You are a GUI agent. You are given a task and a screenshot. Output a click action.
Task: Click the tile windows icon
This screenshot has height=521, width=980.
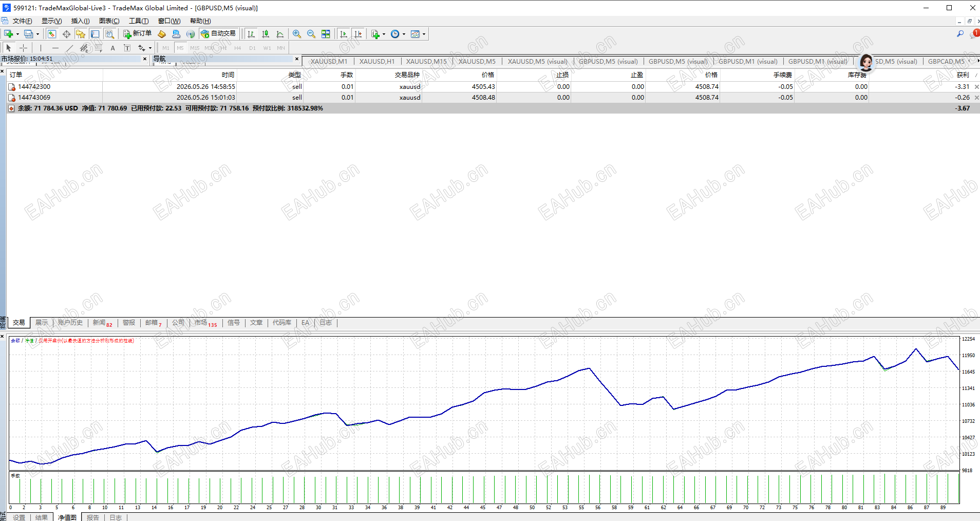[326, 34]
